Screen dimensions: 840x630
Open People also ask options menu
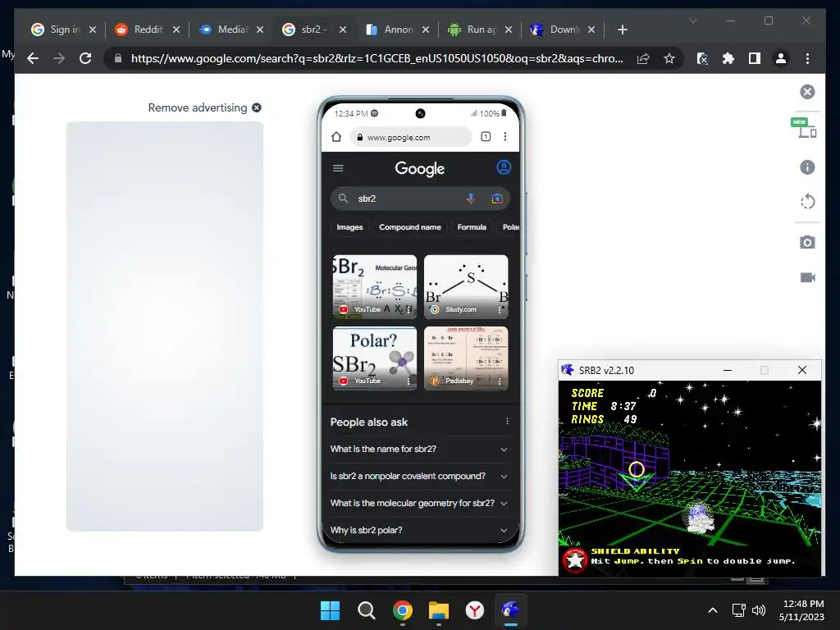[x=507, y=422]
